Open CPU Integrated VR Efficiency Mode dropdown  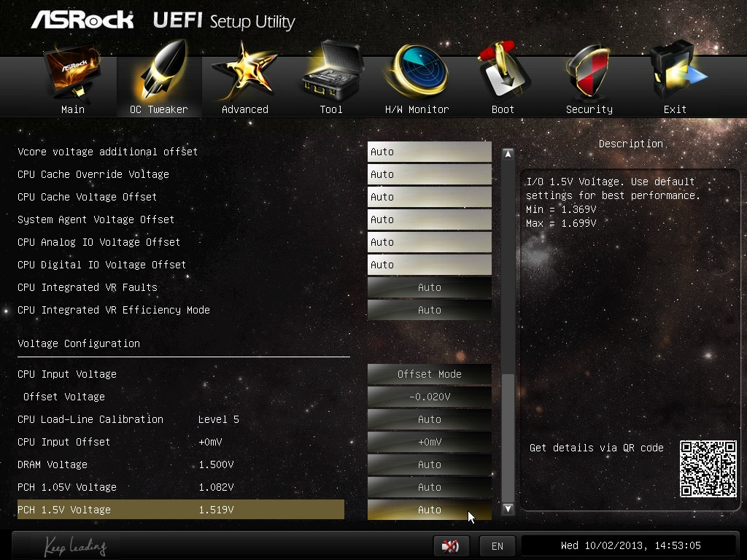[x=429, y=310]
